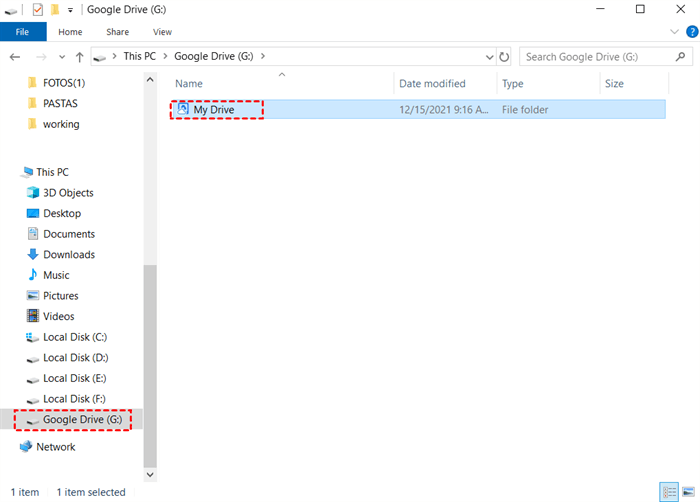The height and width of the screenshot is (502, 700).
Task: Click the Videos film strip icon
Action: coord(33,316)
